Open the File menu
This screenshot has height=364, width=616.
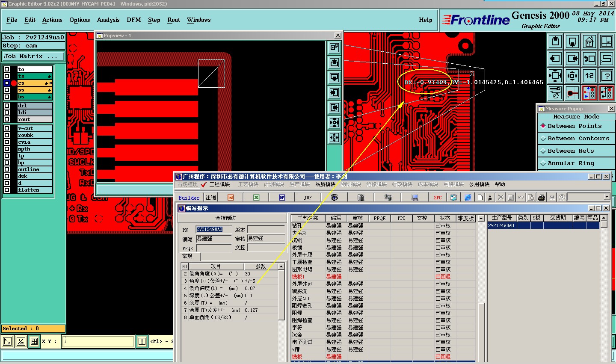point(12,20)
